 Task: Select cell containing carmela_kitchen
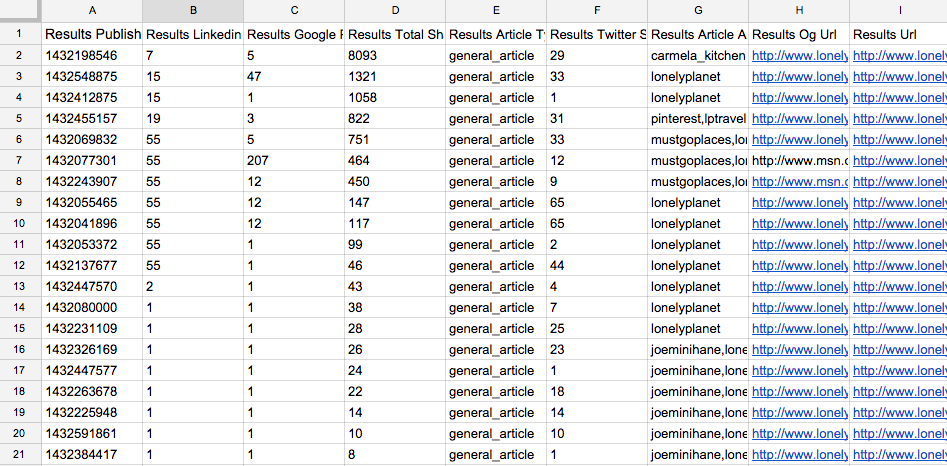point(698,56)
